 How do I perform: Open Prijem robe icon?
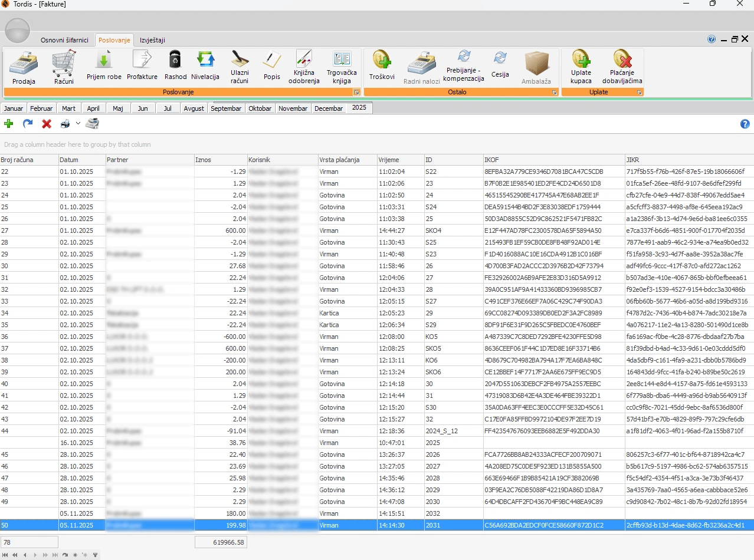(x=104, y=65)
